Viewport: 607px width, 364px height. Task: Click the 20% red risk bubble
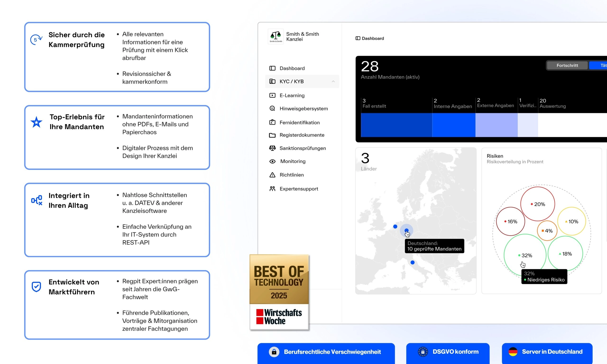point(538,204)
